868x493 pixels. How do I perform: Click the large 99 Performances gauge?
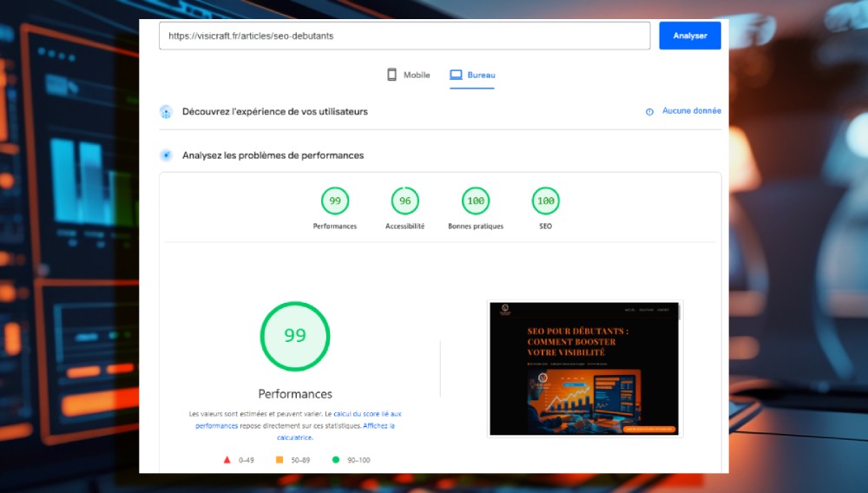click(295, 336)
